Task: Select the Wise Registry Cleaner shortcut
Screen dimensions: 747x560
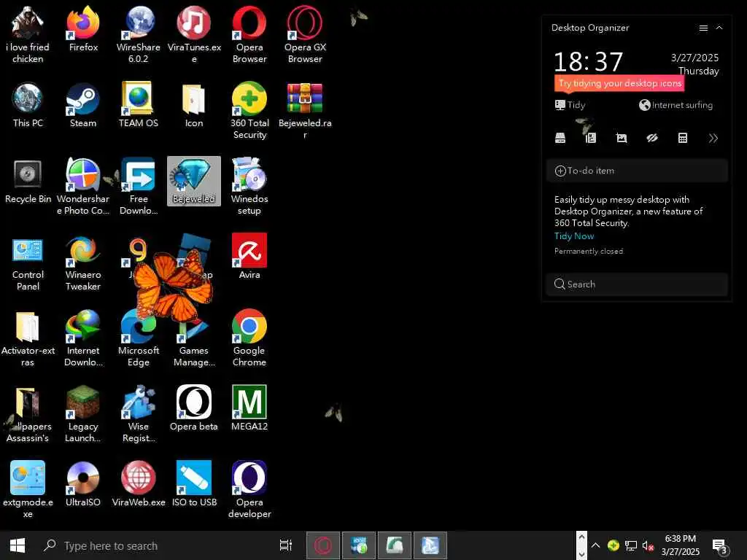Action: pos(138,414)
